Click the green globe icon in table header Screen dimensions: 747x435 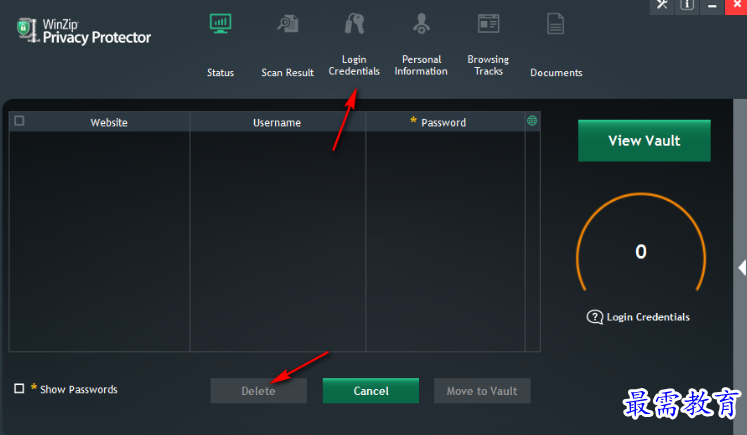point(532,121)
